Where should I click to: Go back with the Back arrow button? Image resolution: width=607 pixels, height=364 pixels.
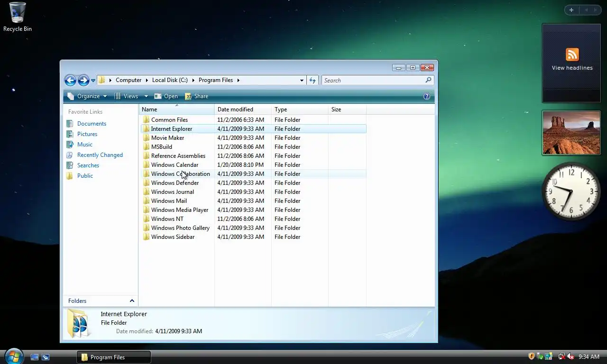click(x=70, y=80)
